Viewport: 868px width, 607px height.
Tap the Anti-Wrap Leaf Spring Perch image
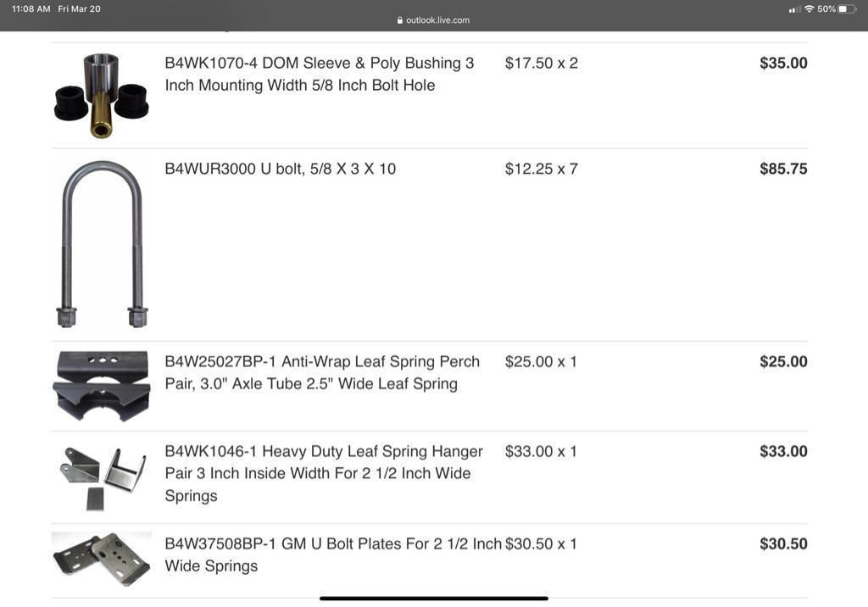(x=101, y=386)
